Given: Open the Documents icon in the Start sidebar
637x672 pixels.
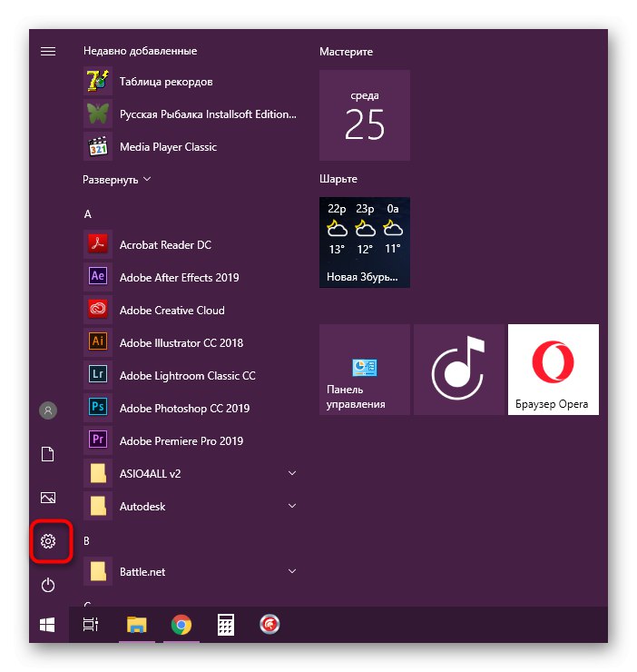Looking at the screenshot, I should tap(48, 454).
